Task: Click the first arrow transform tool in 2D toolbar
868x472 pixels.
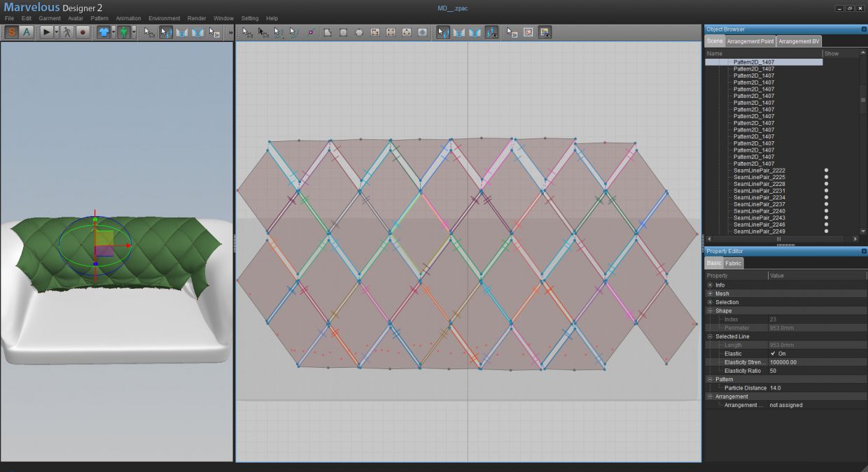Action: [248, 32]
